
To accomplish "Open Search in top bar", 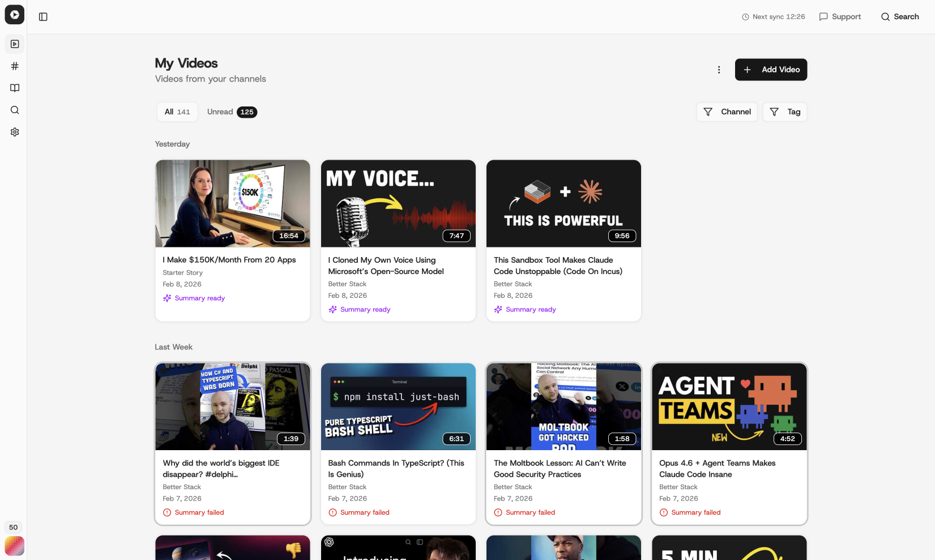I will (900, 17).
